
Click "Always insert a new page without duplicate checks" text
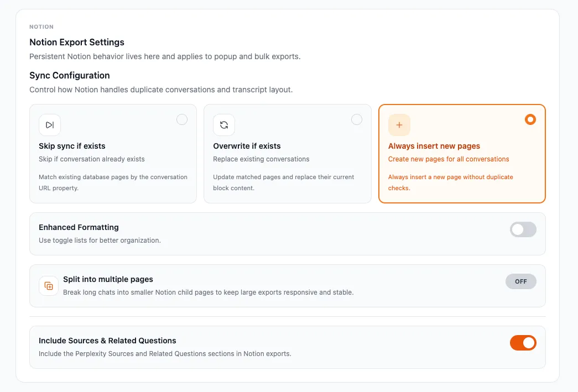pos(450,182)
